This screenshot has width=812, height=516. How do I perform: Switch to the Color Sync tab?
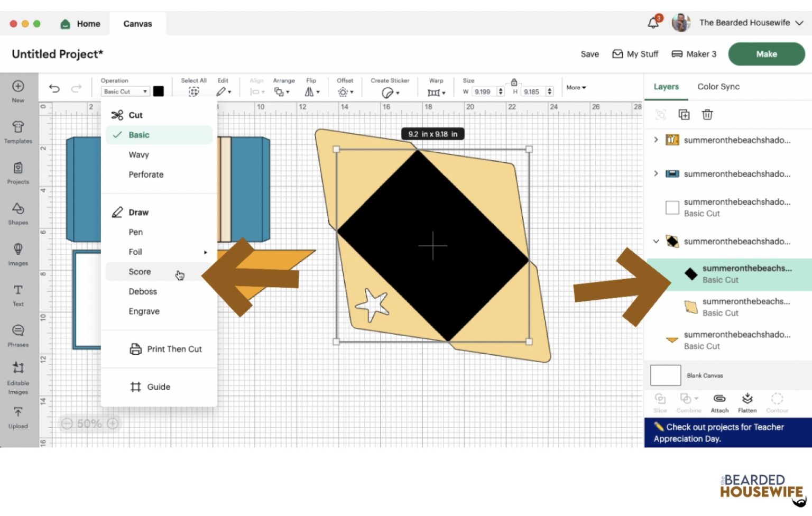[718, 87]
